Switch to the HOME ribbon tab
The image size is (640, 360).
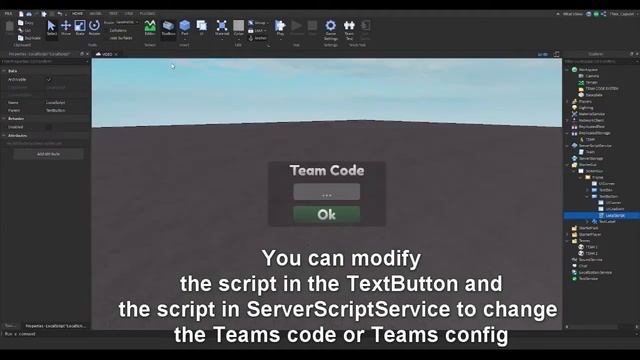point(77,13)
